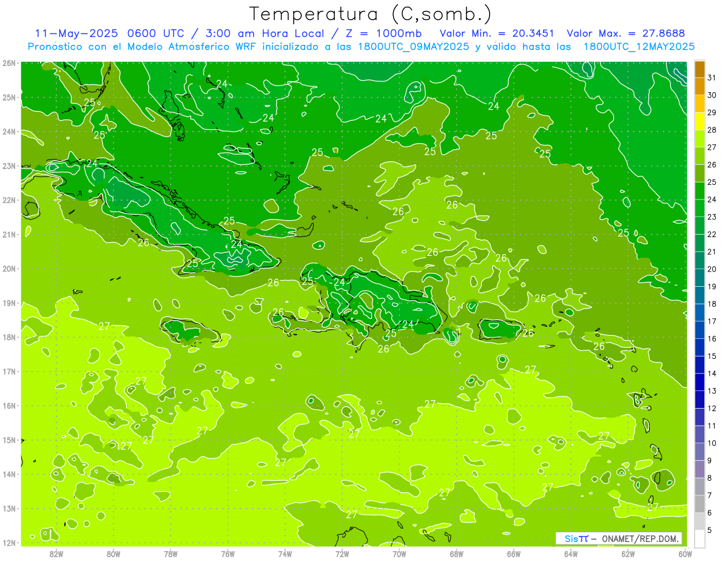The width and height of the screenshot is (728, 562).
Task: Click legend value '12' on the color bar
Action: point(712,408)
